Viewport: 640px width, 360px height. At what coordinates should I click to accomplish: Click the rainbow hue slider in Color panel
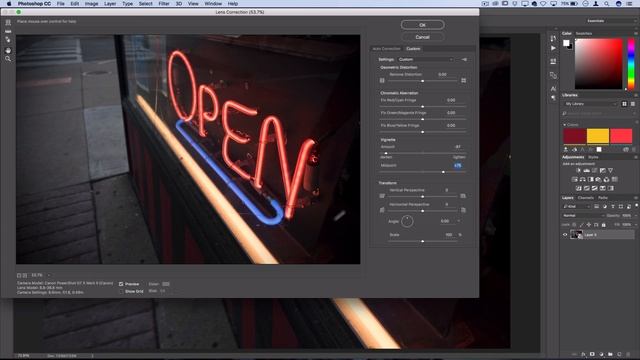[631, 64]
